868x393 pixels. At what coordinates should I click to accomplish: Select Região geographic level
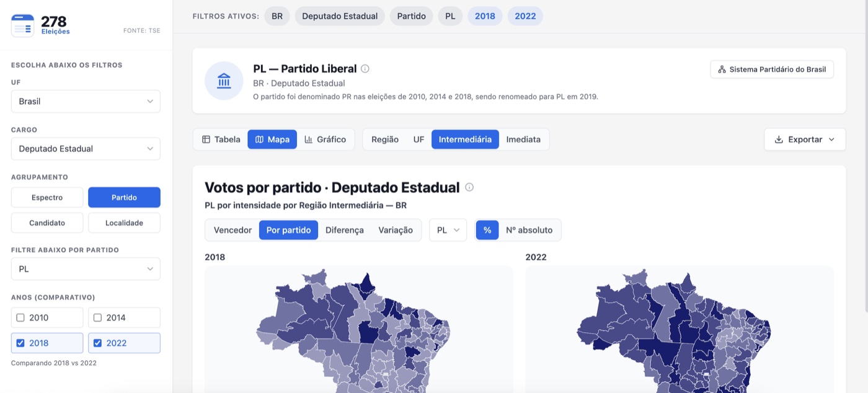385,139
